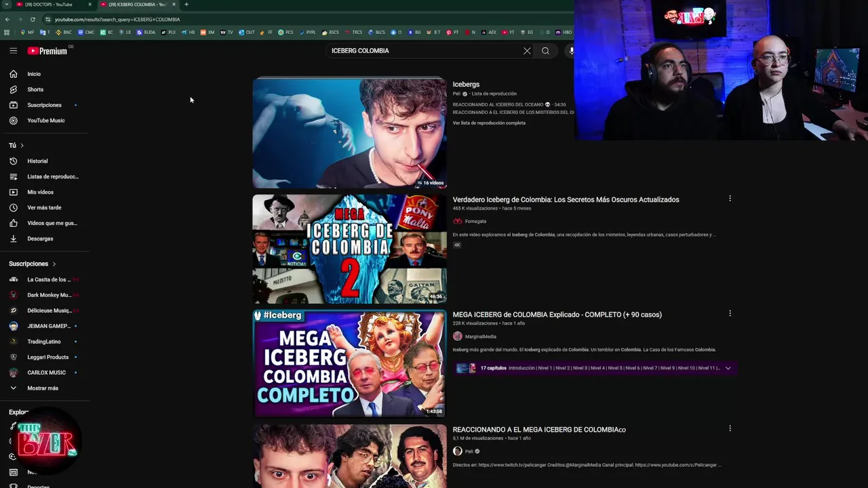Open JEIMAN GAMEP... subscription channel
Viewport: 868px width, 488px height.
pyautogui.click(x=44, y=326)
